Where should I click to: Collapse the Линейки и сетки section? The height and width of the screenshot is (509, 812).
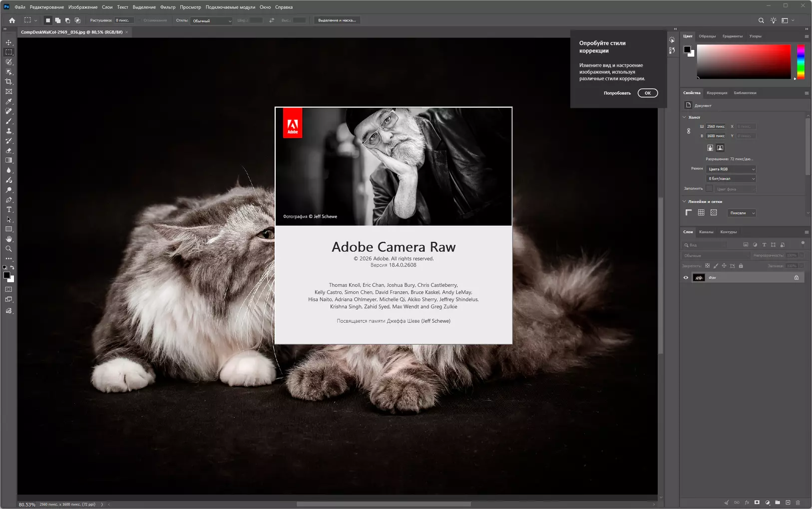[x=684, y=202]
